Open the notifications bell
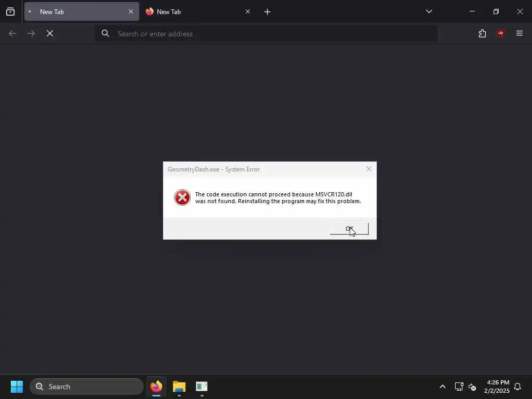Screen dimensions: 532x399 click(x=517, y=387)
